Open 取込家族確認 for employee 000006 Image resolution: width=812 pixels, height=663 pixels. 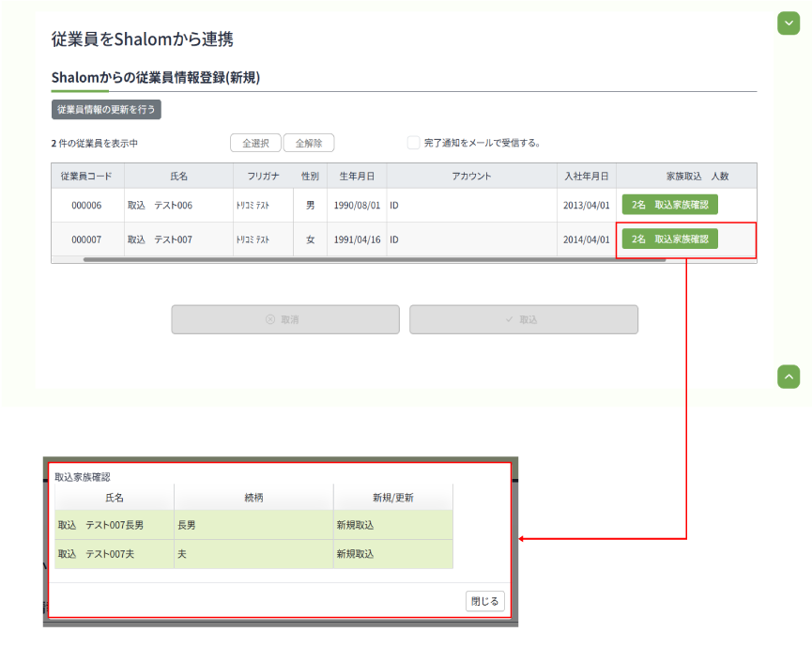pos(669,205)
